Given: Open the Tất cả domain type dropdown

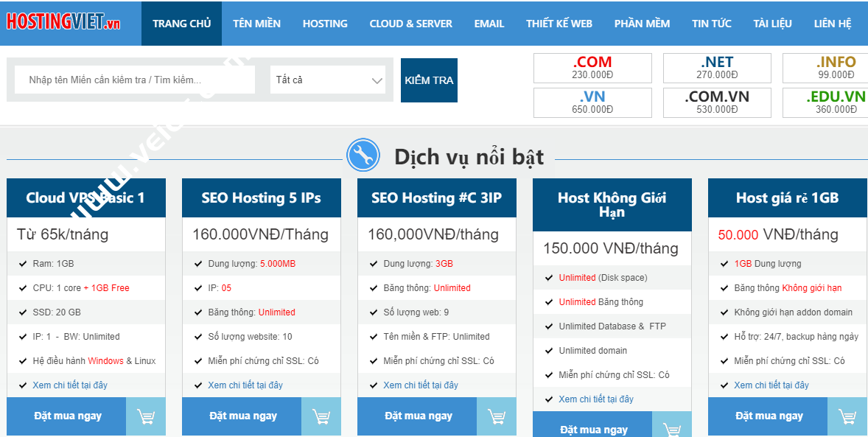Looking at the screenshot, I should click(328, 80).
